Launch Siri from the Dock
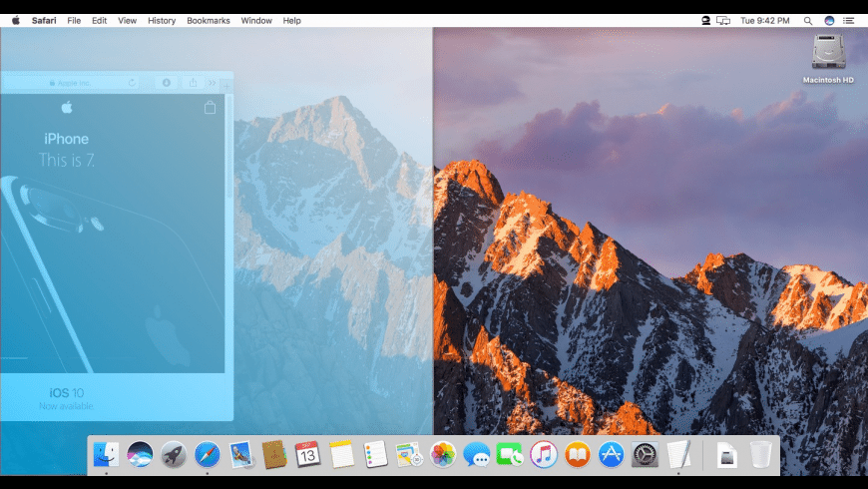 pyautogui.click(x=140, y=455)
